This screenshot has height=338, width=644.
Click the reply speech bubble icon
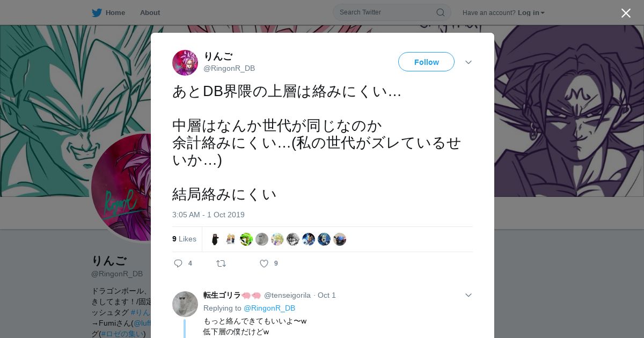pyautogui.click(x=178, y=263)
